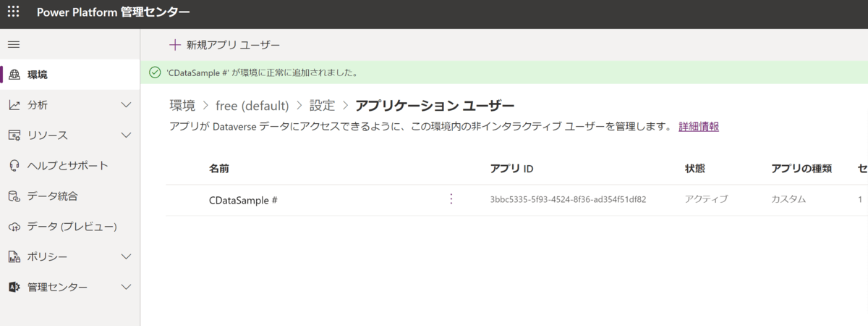868x326 pixels.
Task: Sort by the アプリの種類 column header
Action: click(x=801, y=169)
